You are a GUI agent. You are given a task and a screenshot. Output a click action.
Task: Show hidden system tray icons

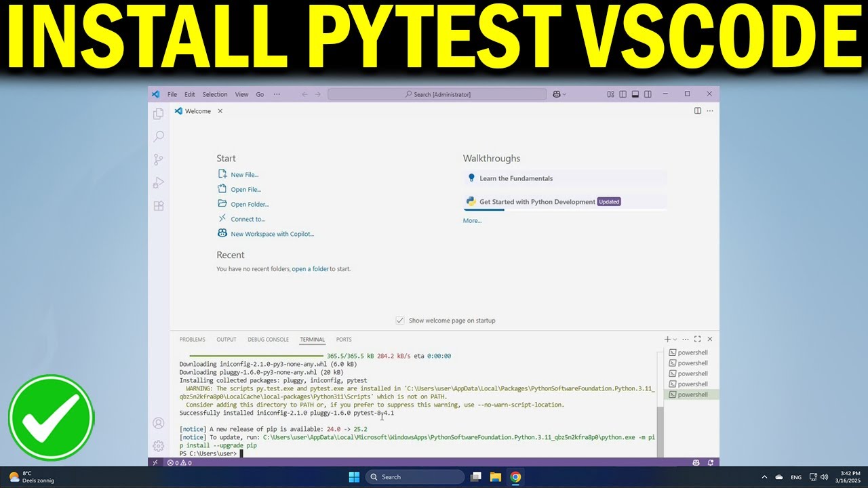pos(764,477)
